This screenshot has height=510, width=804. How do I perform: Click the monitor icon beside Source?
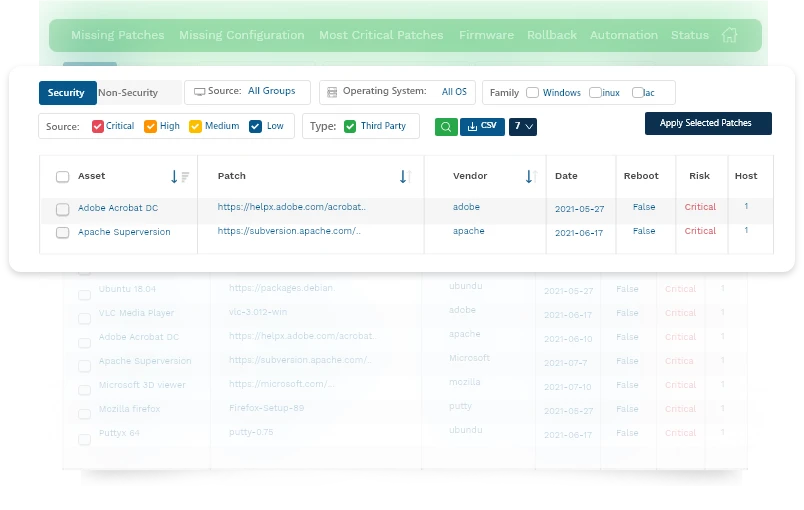pos(199,92)
